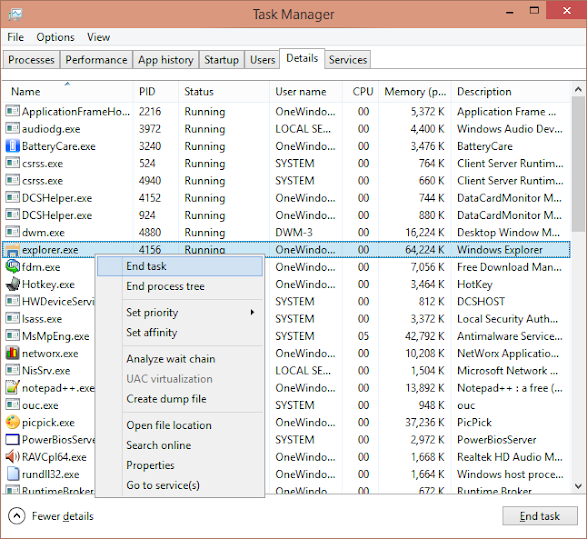Screen dimensions: 587x539
Task: Choose Search online
Action: click(180, 445)
